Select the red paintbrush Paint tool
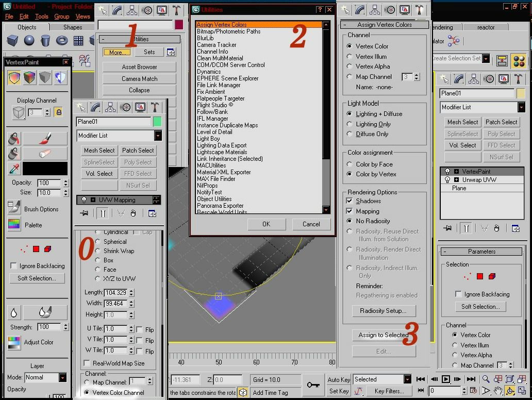Image resolution: width=532 pixels, height=400 pixels. tap(45, 139)
